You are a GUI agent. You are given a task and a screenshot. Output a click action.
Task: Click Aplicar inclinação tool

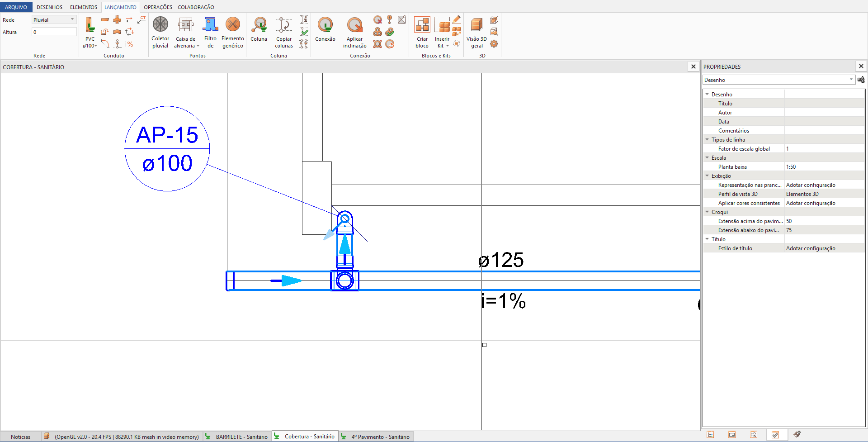point(355,33)
